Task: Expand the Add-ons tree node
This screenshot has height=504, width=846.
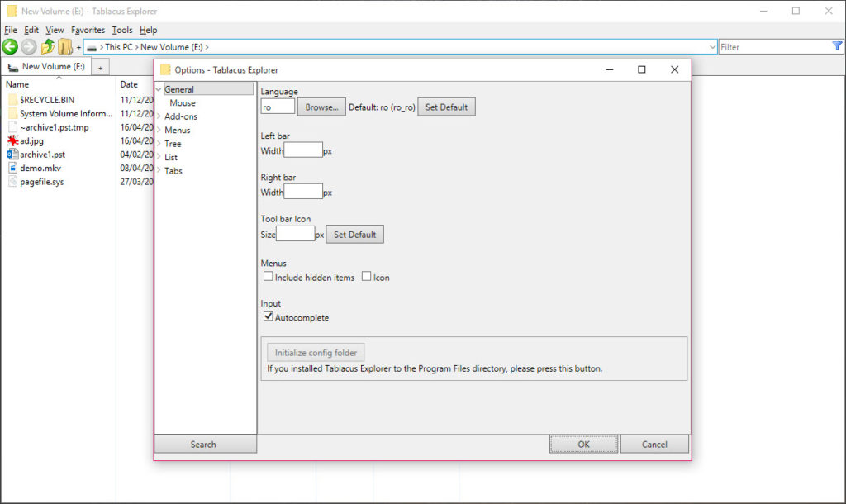Action: coord(159,116)
